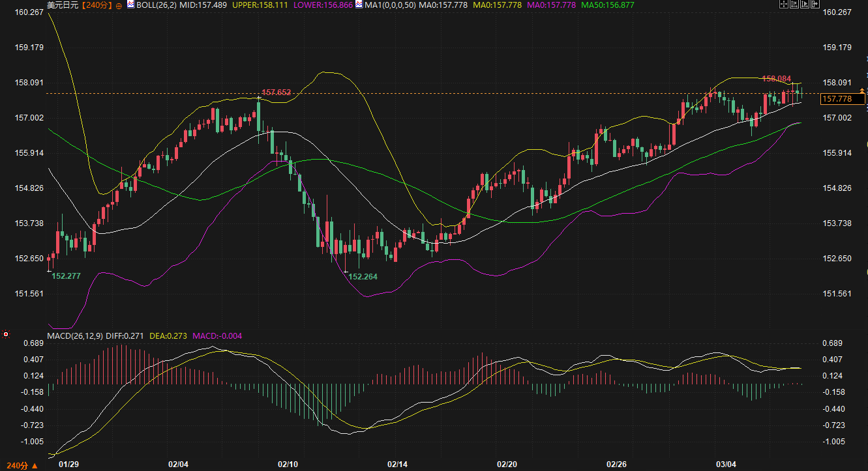The height and width of the screenshot is (471, 868).
Task: Click the crosshair cursor icon in top-right toolbar
Action: (x=783, y=5)
